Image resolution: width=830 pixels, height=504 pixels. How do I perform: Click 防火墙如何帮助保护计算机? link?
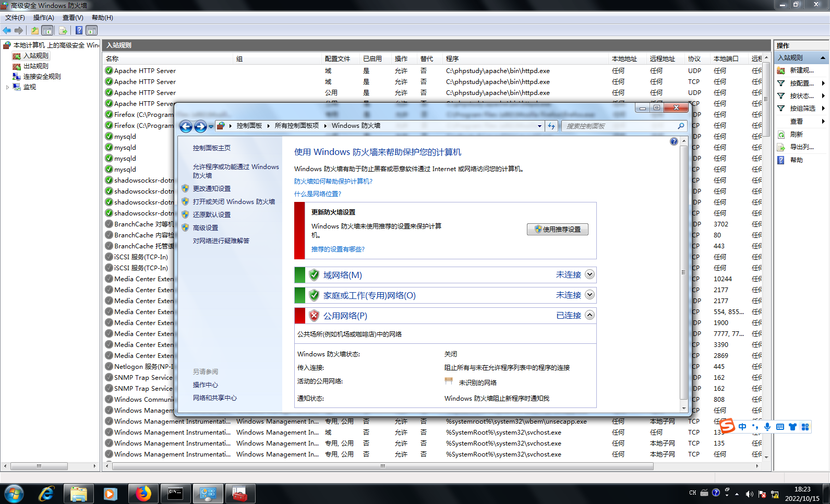pos(333,182)
